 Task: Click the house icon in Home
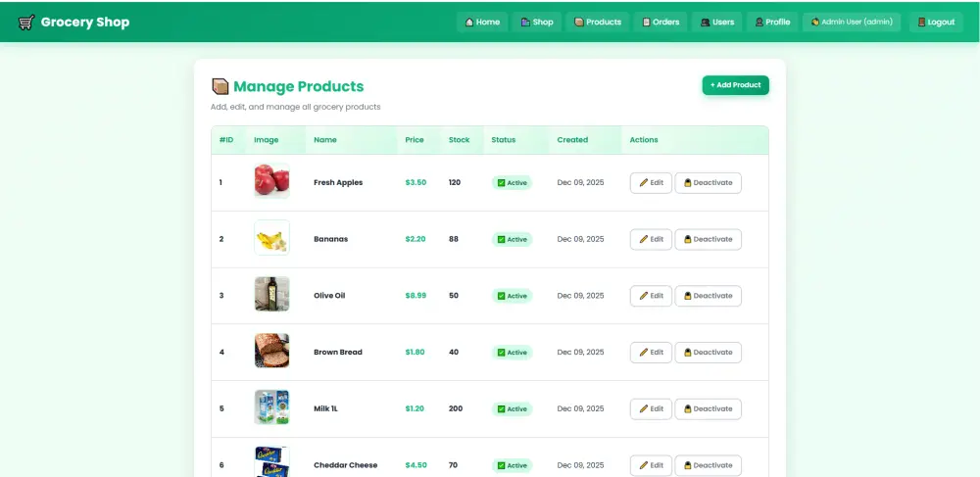pos(468,22)
